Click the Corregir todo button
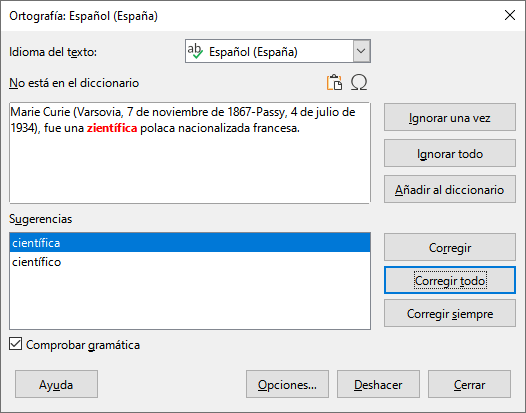 (x=450, y=280)
